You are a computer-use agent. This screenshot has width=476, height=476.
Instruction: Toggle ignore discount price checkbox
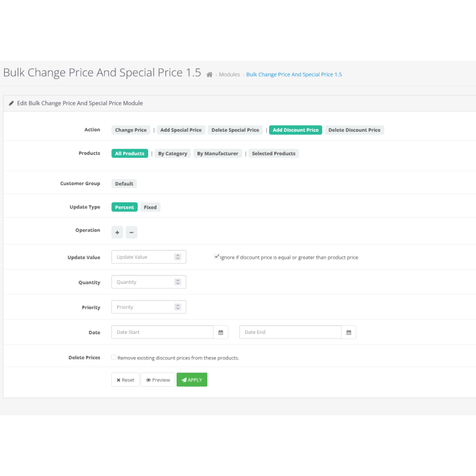click(217, 257)
